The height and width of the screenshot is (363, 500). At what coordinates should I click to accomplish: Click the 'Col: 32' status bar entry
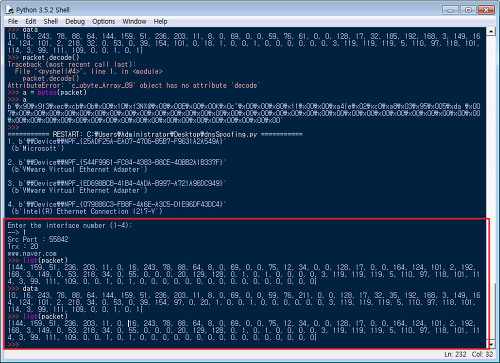pyautogui.click(x=482, y=354)
